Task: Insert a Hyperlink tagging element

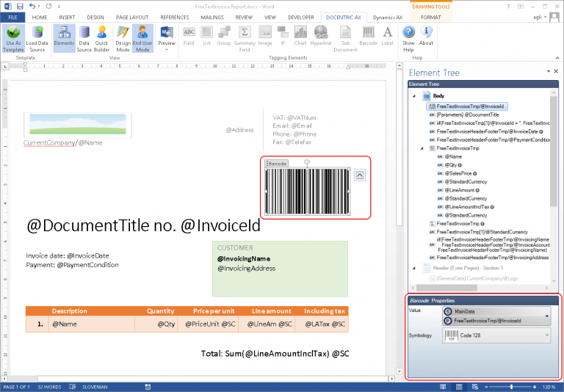Action: (321, 36)
